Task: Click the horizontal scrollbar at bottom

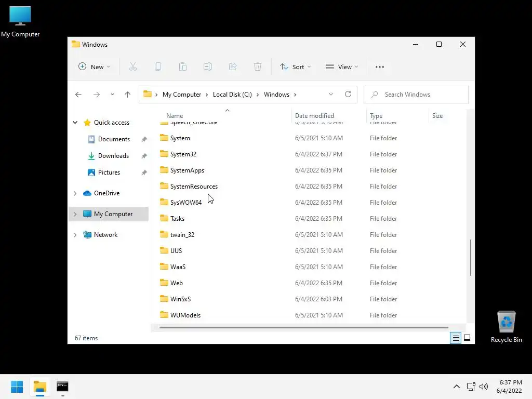Action: [x=303, y=328]
